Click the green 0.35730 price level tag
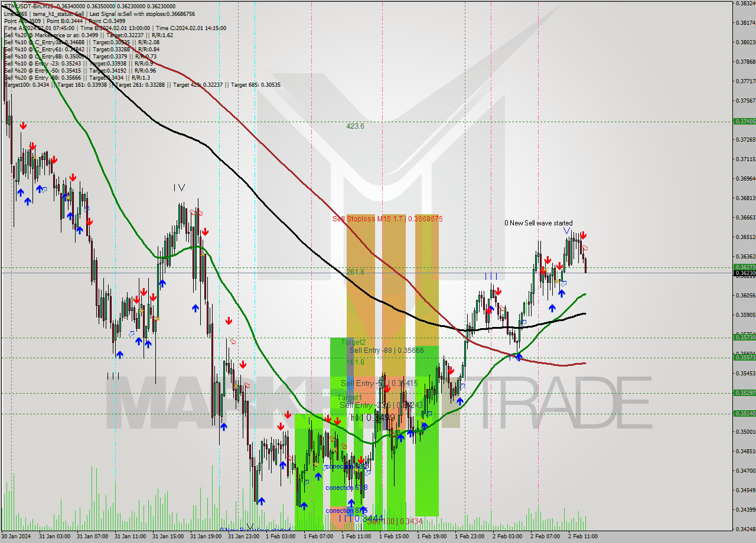This screenshot has width=756, height=543. coord(744,337)
